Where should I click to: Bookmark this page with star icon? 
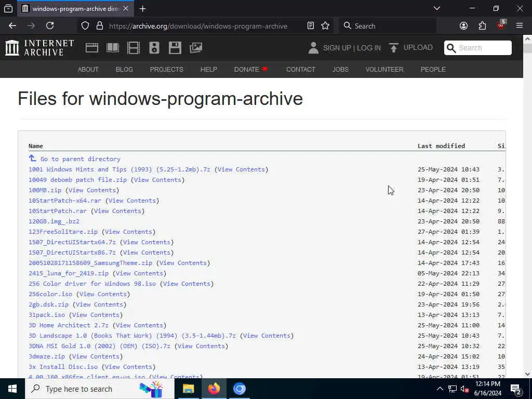pyautogui.click(x=325, y=26)
